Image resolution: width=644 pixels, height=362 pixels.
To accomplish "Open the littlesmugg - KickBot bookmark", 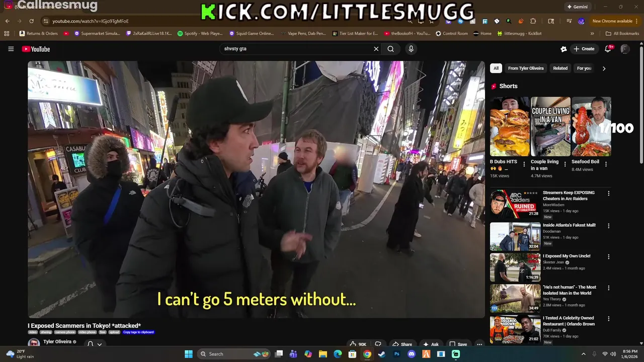I will tap(519, 34).
